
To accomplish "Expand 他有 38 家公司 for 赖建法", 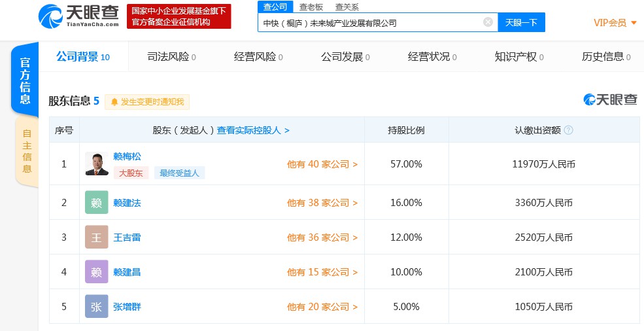I will coord(322,203).
